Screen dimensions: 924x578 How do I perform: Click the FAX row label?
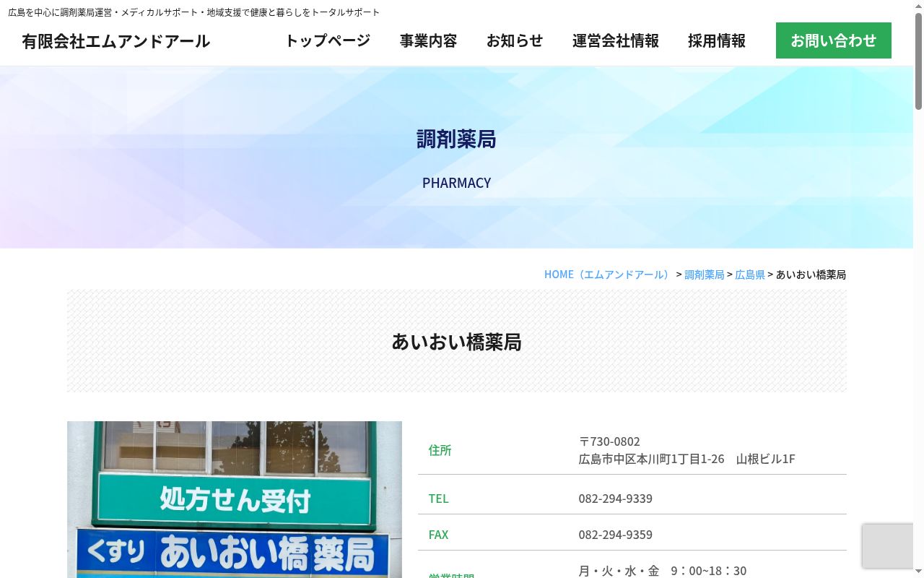pos(438,535)
